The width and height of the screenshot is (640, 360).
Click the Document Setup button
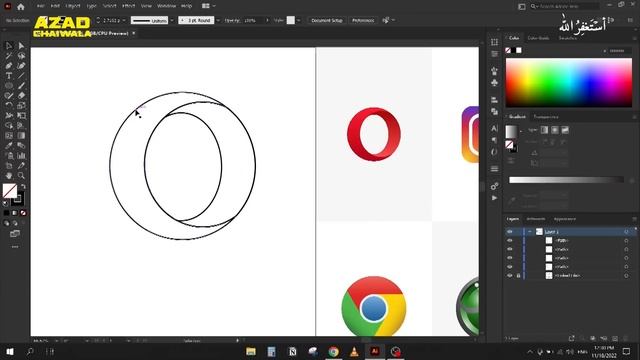[x=327, y=20]
